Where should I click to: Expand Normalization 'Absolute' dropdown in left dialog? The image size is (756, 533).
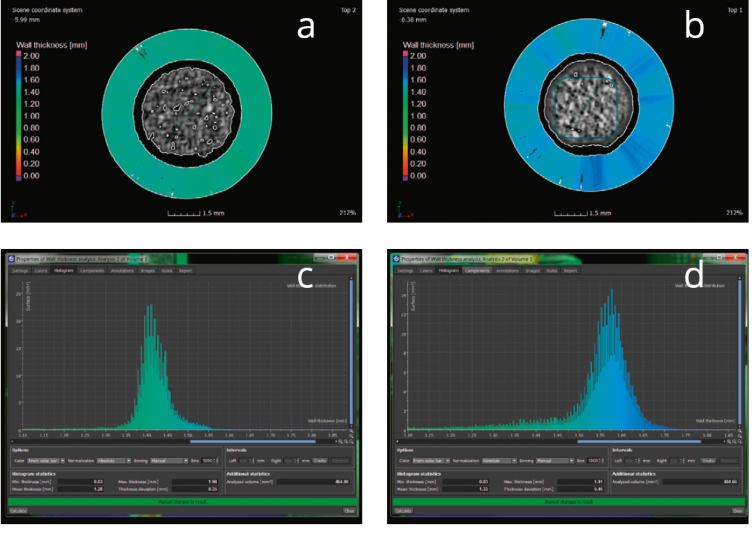coord(114,461)
